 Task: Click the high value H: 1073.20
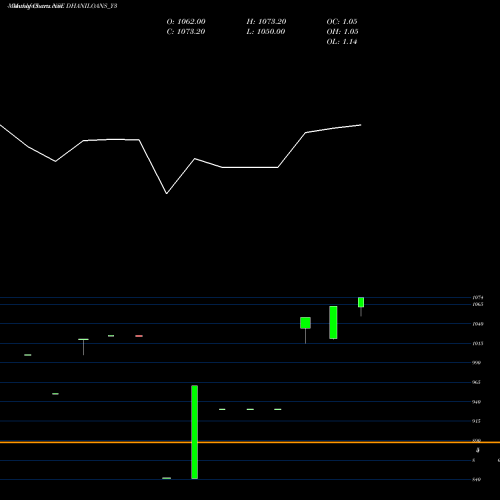coord(266,22)
